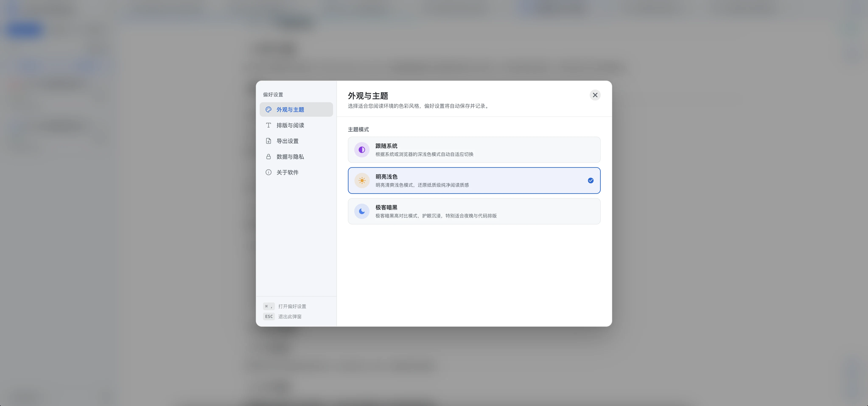Select the 跟随系统 theme option

pos(474,150)
